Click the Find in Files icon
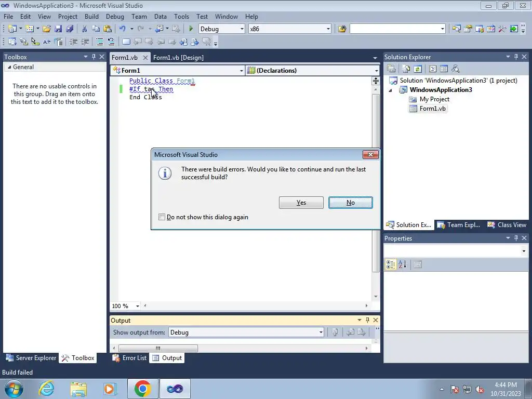The width and height of the screenshot is (532, 399). tap(342, 29)
